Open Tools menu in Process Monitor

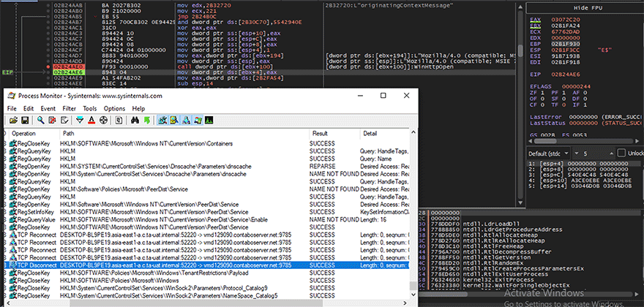(x=90, y=109)
